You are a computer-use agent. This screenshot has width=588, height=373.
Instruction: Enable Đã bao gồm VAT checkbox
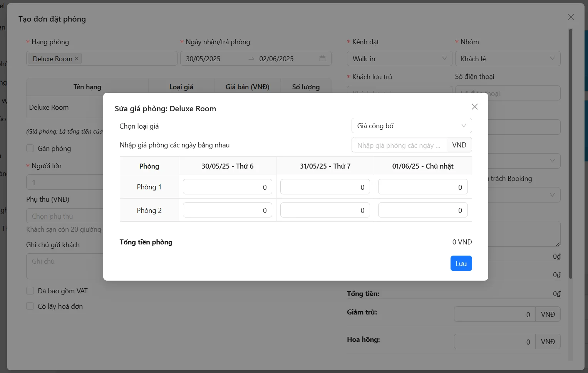coord(30,291)
